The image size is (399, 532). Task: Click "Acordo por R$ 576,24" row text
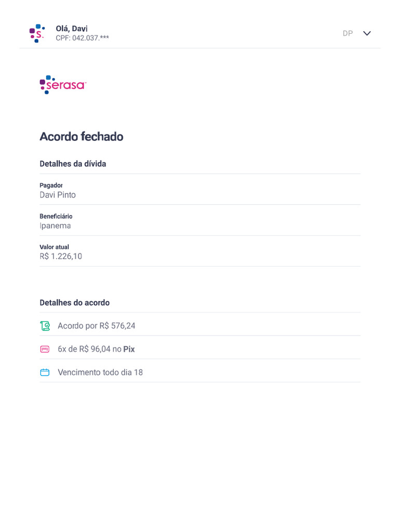(x=97, y=326)
